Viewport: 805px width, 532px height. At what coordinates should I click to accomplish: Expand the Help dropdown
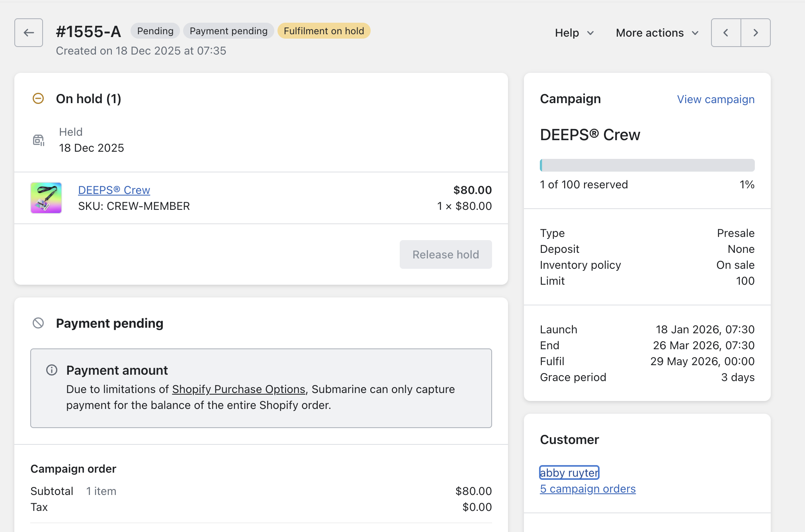click(x=574, y=33)
